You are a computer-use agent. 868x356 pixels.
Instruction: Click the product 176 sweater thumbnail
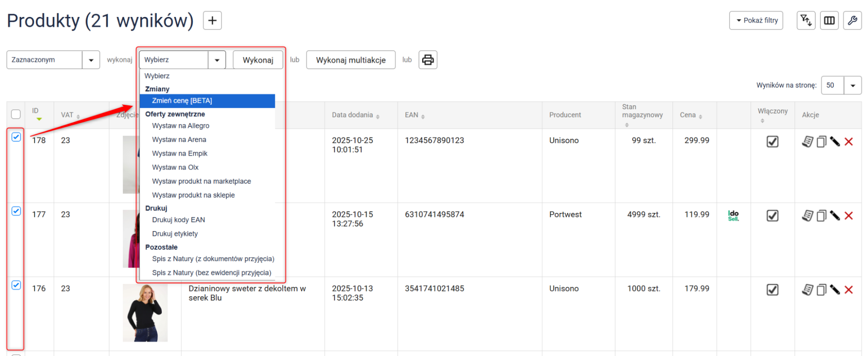click(x=145, y=313)
